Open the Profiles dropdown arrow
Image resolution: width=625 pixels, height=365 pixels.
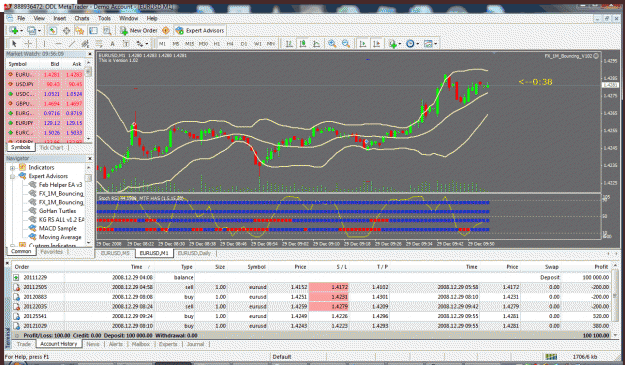pos(39,31)
